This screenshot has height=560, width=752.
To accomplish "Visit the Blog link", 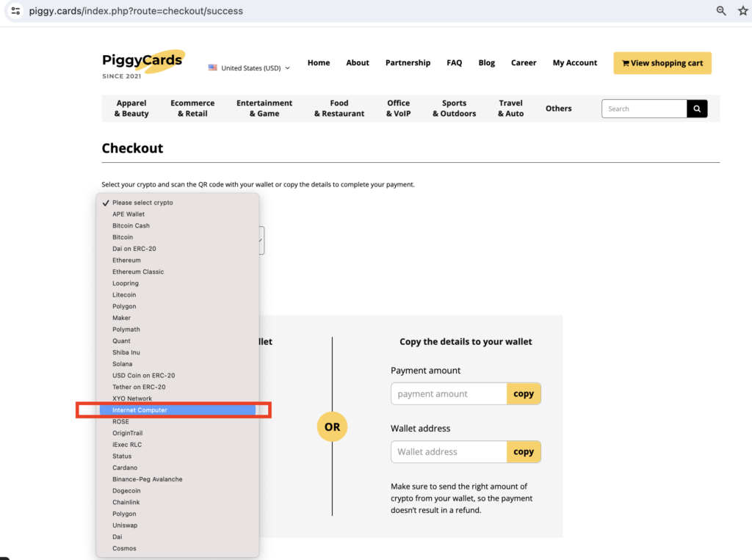I will click(x=486, y=63).
